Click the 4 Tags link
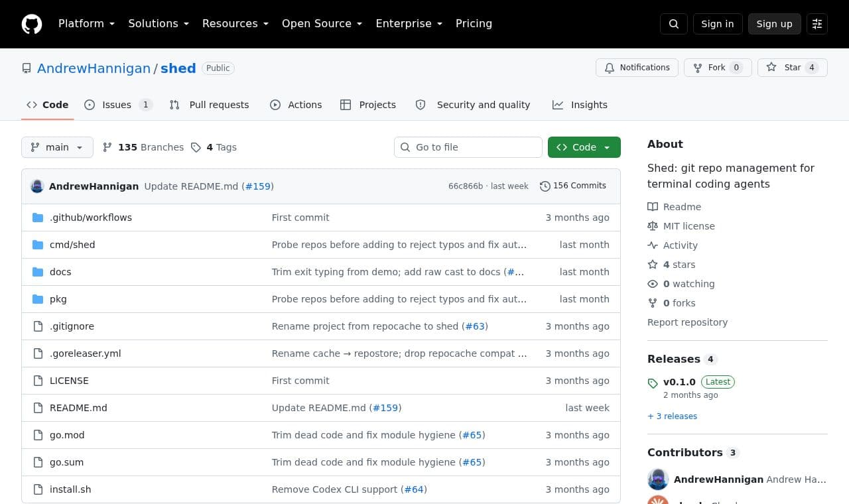The image size is (849, 504). pyautogui.click(x=214, y=147)
